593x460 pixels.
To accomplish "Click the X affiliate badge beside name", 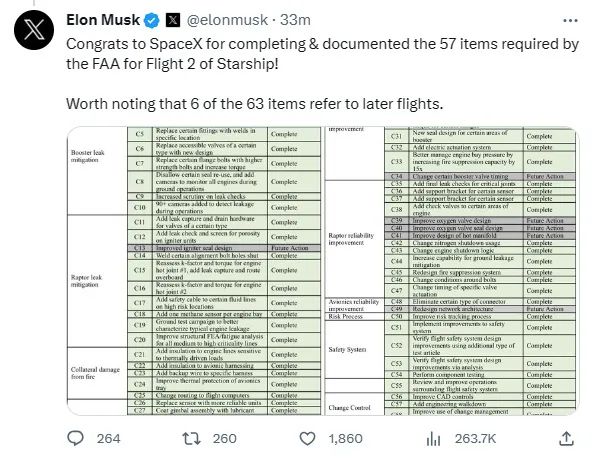I will [x=173, y=20].
